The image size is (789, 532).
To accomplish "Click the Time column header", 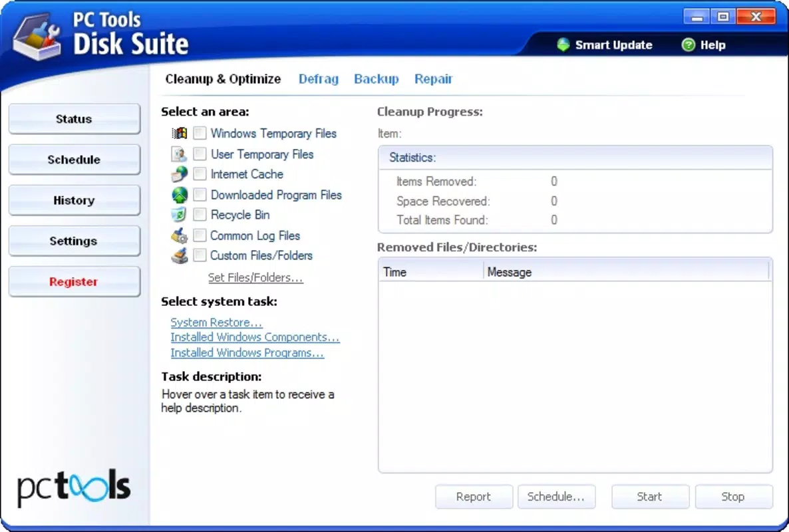I will [431, 272].
